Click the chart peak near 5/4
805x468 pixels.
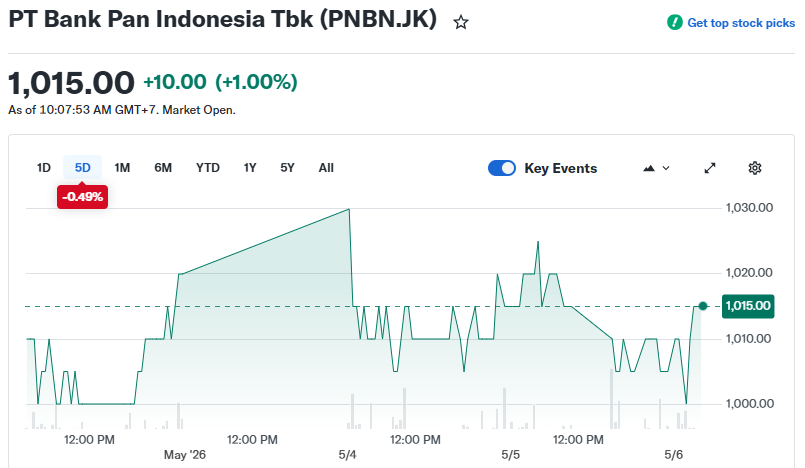[x=349, y=209]
